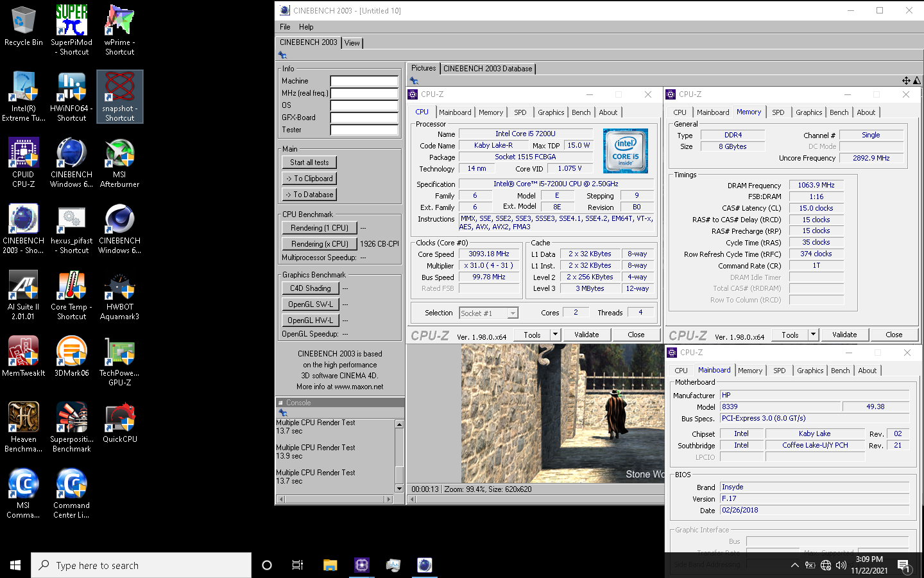This screenshot has height=578, width=924.
Task: Open TechPowerUp GPU-Z desktop icon
Action: [119, 361]
